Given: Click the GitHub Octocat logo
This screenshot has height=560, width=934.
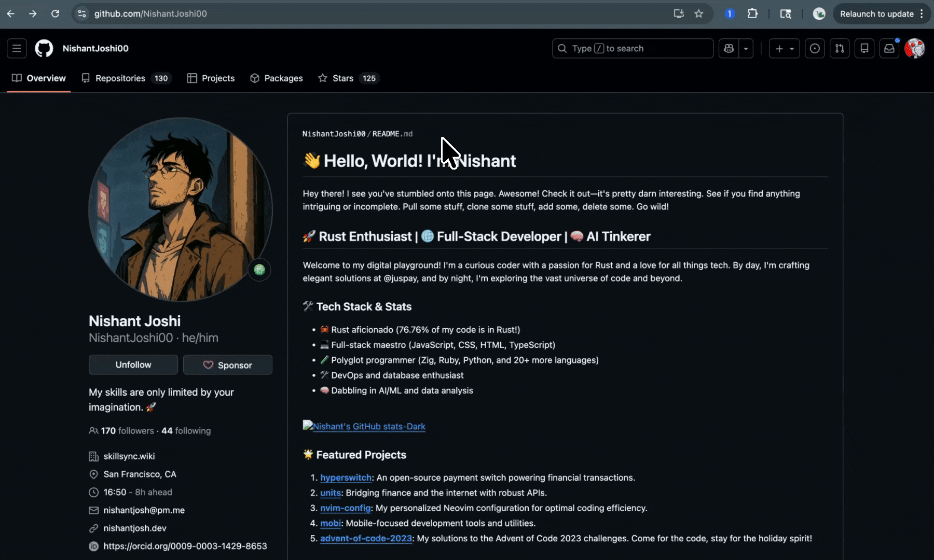Looking at the screenshot, I should pyautogui.click(x=44, y=48).
